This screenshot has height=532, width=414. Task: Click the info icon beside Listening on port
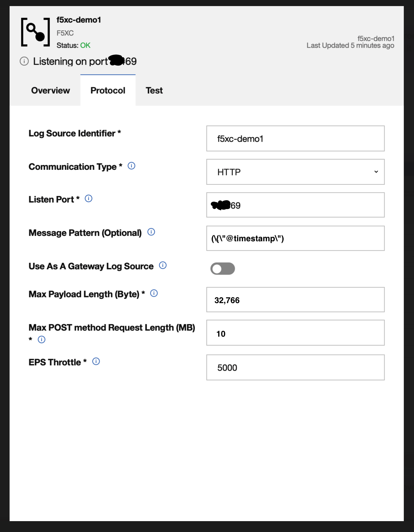click(24, 61)
